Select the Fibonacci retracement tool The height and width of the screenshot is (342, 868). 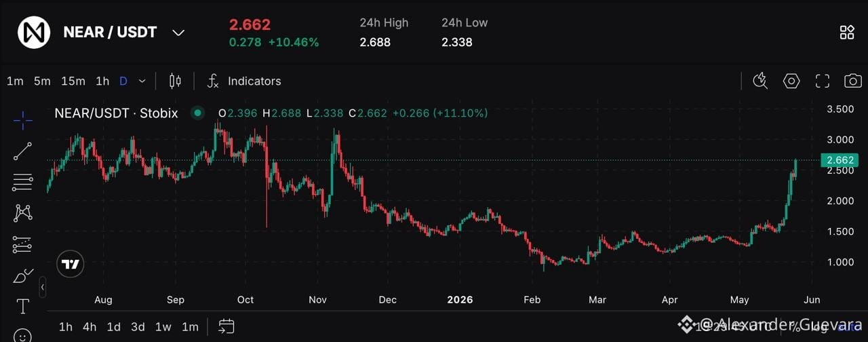click(23, 182)
